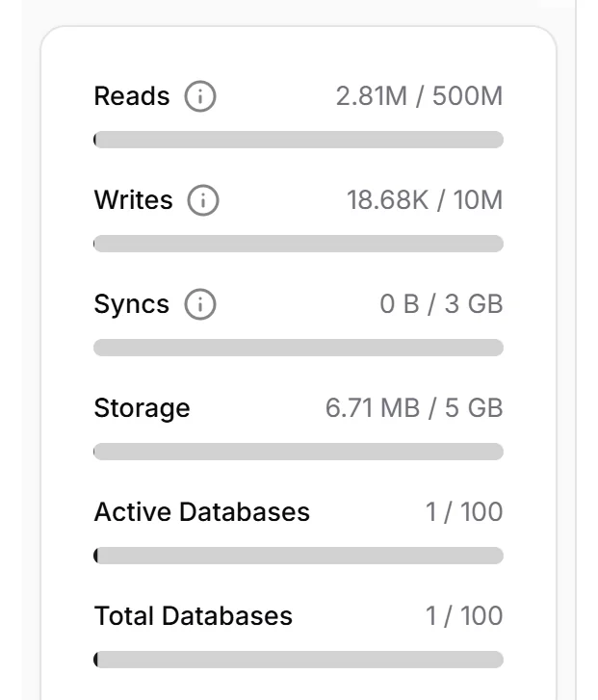Click the info icon next to Syncs
598x700 pixels.
(x=201, y=305)
